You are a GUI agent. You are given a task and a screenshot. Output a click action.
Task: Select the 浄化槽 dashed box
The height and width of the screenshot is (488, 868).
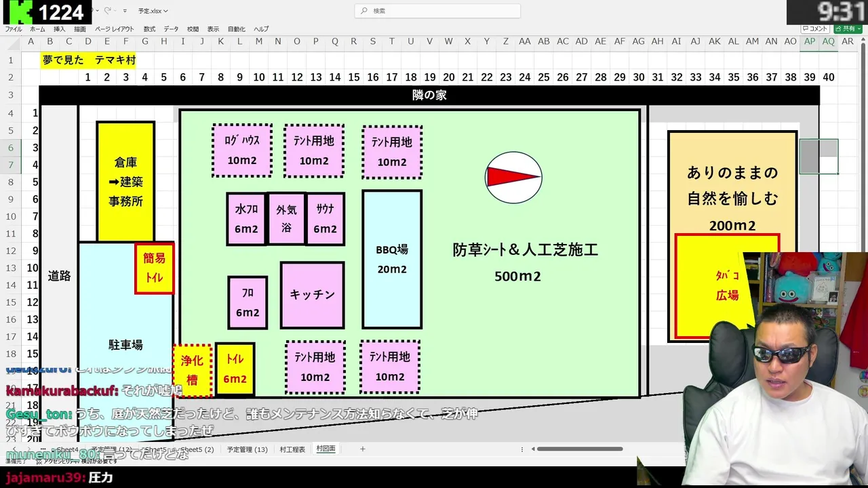pos(193,371)
